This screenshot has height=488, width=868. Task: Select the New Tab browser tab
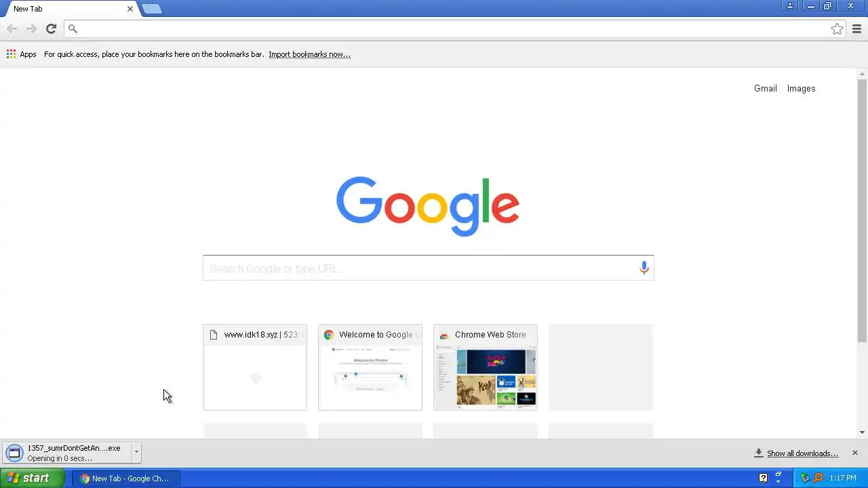click(71, 9)
